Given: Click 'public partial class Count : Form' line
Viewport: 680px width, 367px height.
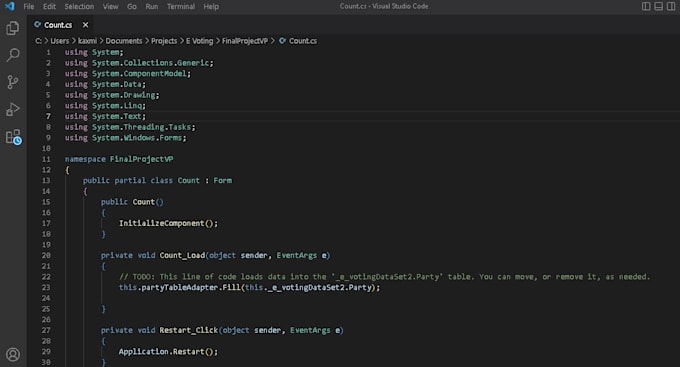Looking at the screenshot, I should [x=157, y=180].
